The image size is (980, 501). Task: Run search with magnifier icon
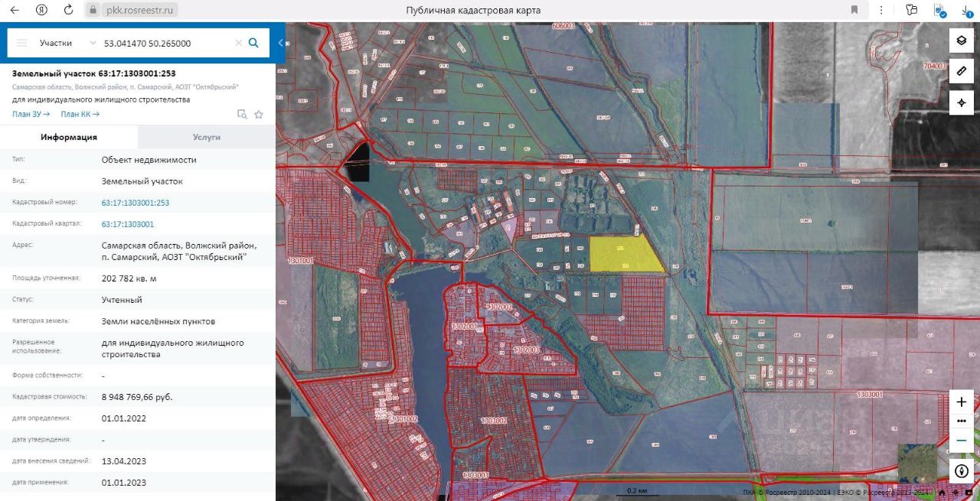click(x=253, y=43)
